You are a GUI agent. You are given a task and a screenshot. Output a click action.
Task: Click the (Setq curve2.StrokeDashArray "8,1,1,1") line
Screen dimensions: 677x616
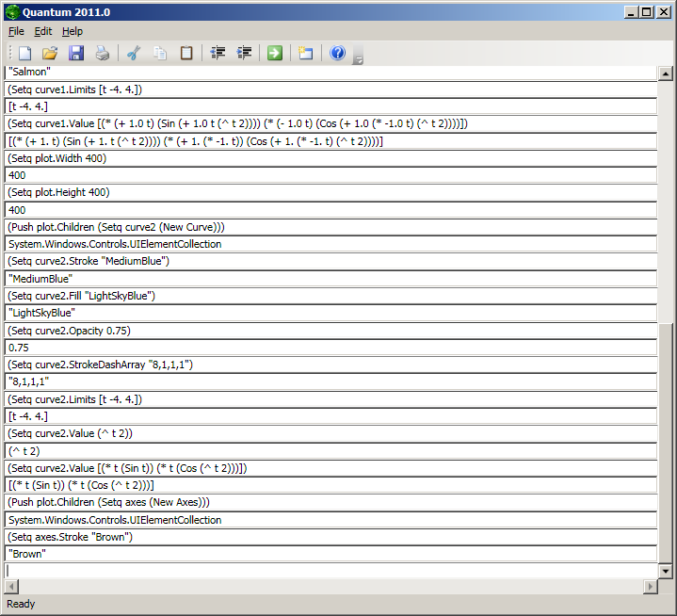[330, 365]
